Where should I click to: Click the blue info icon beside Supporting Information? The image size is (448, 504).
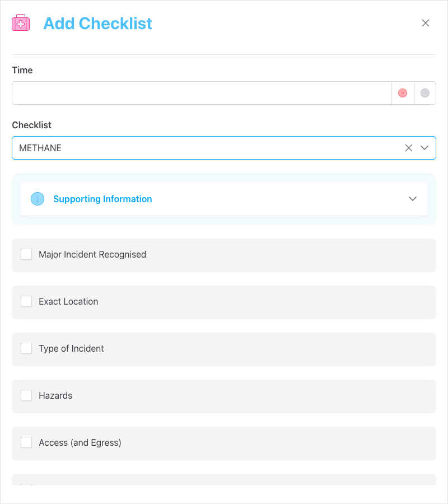pos(37,199)
